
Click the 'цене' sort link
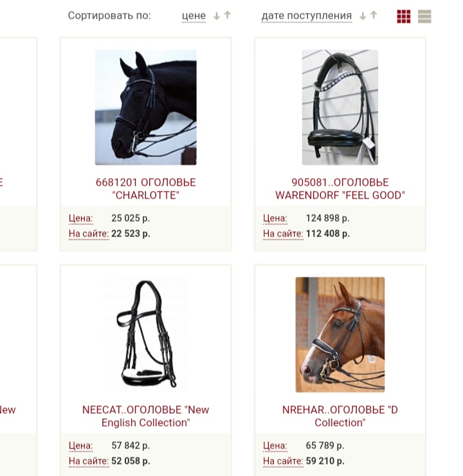point(194,16)
